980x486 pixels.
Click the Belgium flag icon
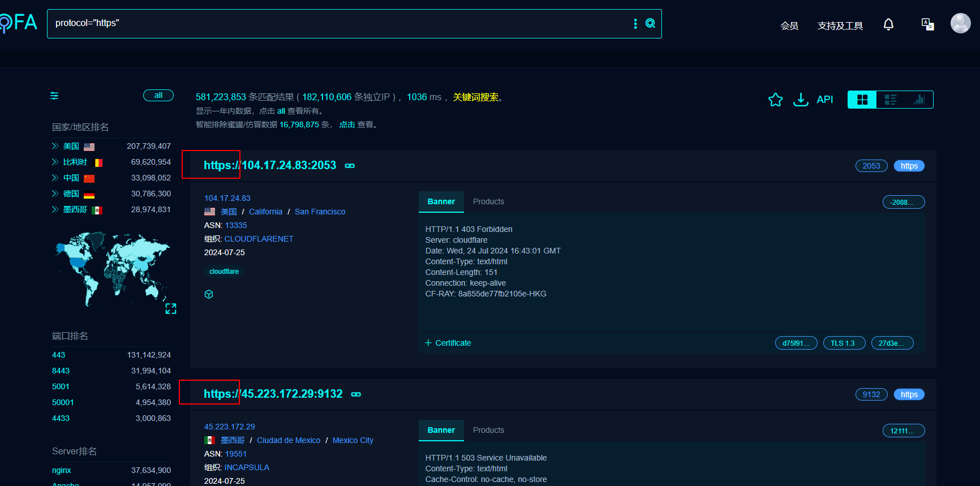[x=97, y=162]
